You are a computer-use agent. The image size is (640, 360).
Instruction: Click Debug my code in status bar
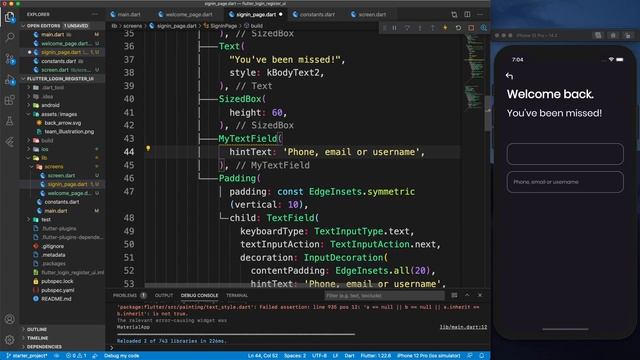(x=122, y=356)
